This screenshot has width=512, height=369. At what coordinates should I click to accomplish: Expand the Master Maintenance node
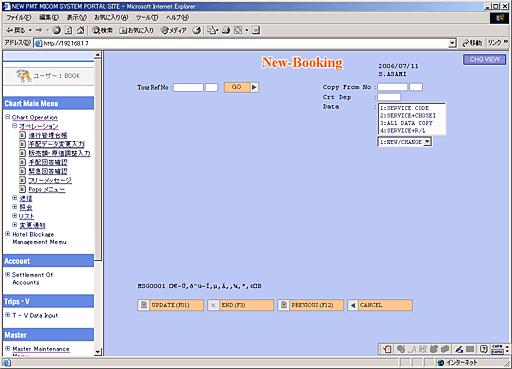point(7,348)
